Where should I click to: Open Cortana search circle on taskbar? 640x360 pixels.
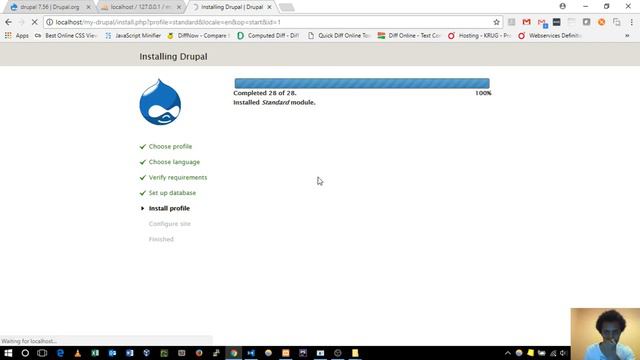click(25, 353)
